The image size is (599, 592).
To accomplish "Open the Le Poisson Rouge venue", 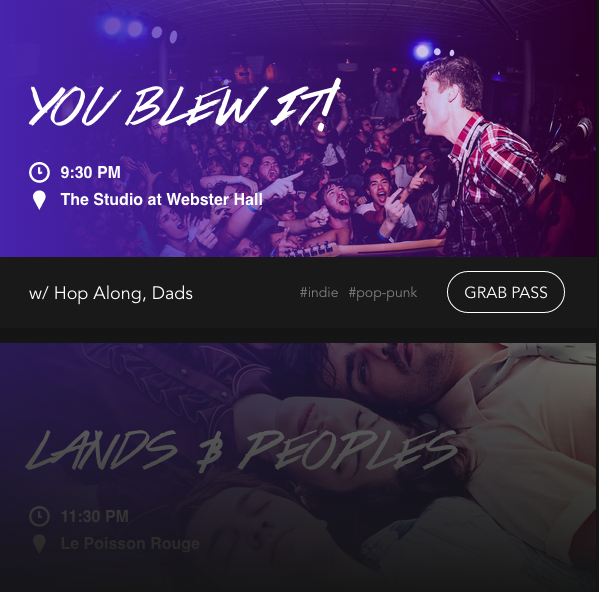I will coord(130,543).
